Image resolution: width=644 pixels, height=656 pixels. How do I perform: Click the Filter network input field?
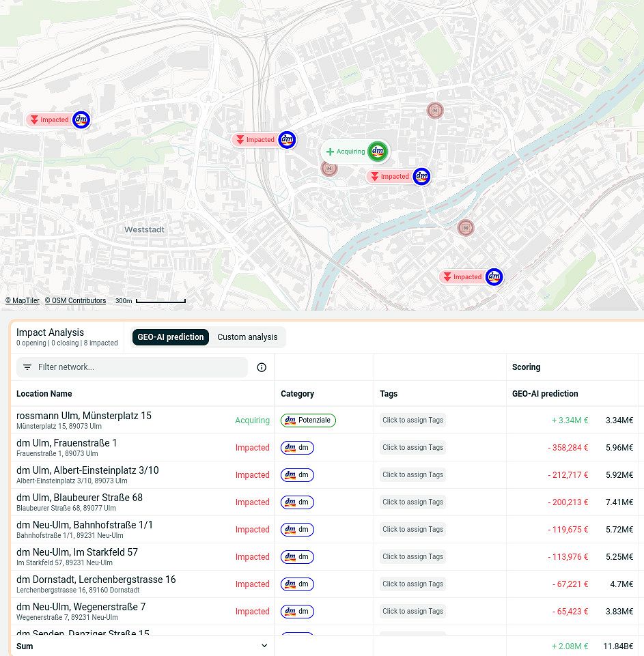pos(132,367)
